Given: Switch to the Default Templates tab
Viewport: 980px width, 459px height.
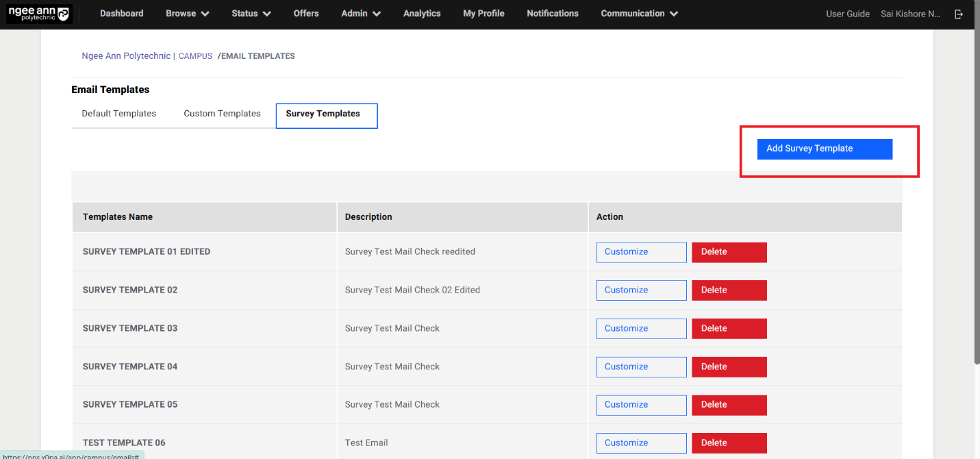Looking at the screenshot, I should pos(119,114).
